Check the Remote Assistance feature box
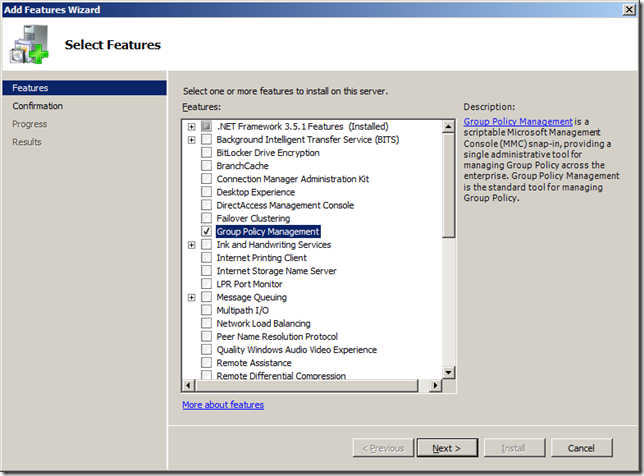Image resolution: width=644 pixels, height=476 pixels. coord(207,363)
